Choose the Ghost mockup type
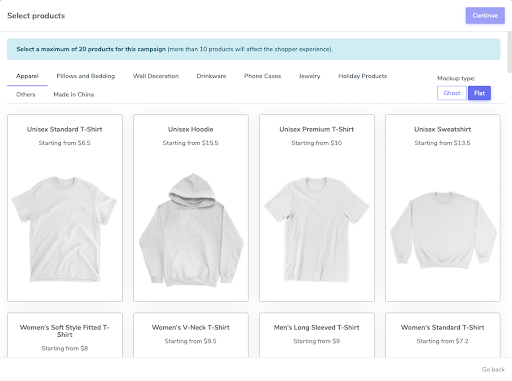This screenshot has height=381, width=512. click(x=452, y=93)
